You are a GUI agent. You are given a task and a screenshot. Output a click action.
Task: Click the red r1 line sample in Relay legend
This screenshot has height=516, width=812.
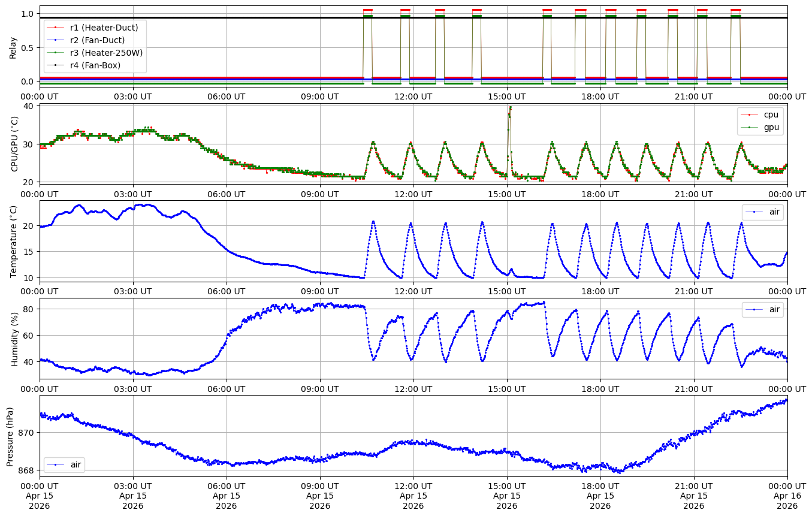(55, 28)
